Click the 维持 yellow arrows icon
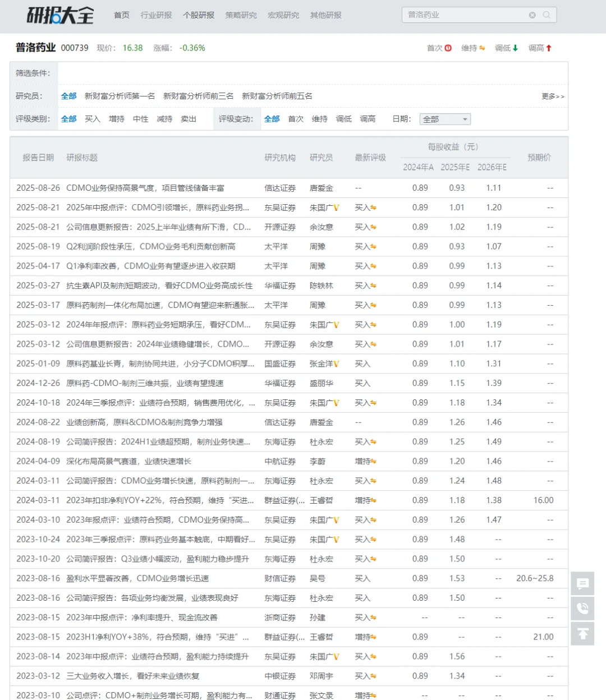606x700 pixels. tap(481, 48)
